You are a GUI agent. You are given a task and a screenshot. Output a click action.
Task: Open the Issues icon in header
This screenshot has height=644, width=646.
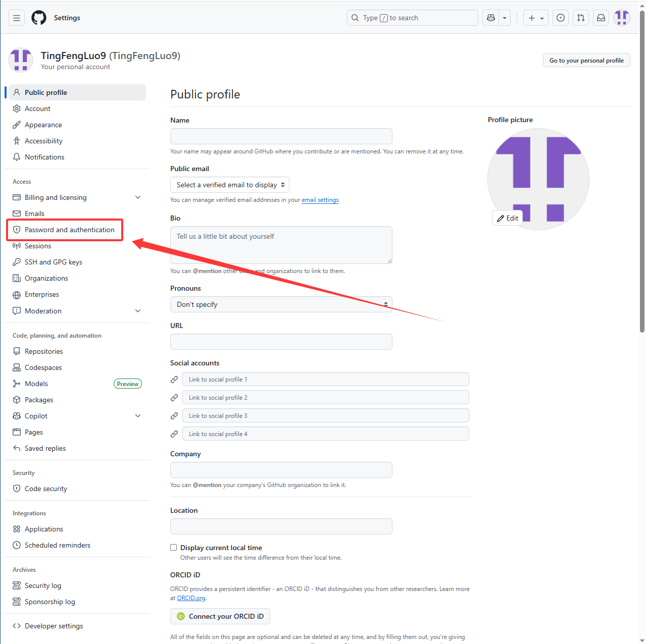pyautogui.click(x=561, y=18)
